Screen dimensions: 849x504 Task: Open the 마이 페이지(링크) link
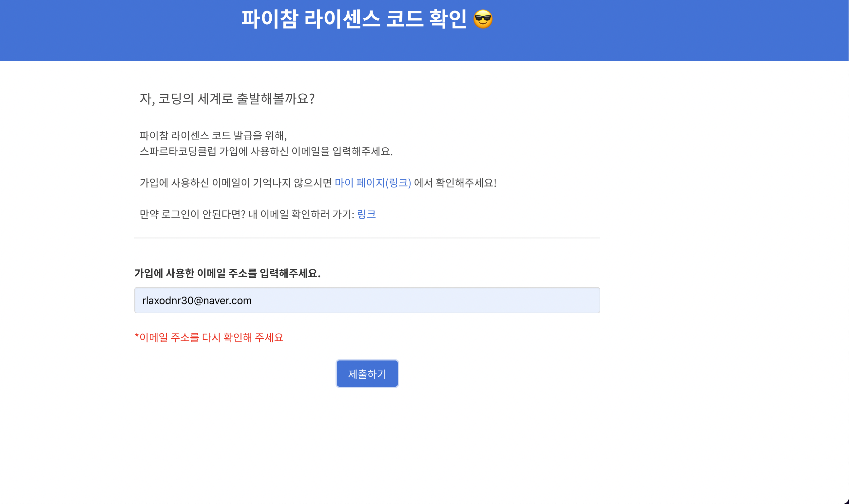click(373, 183)
